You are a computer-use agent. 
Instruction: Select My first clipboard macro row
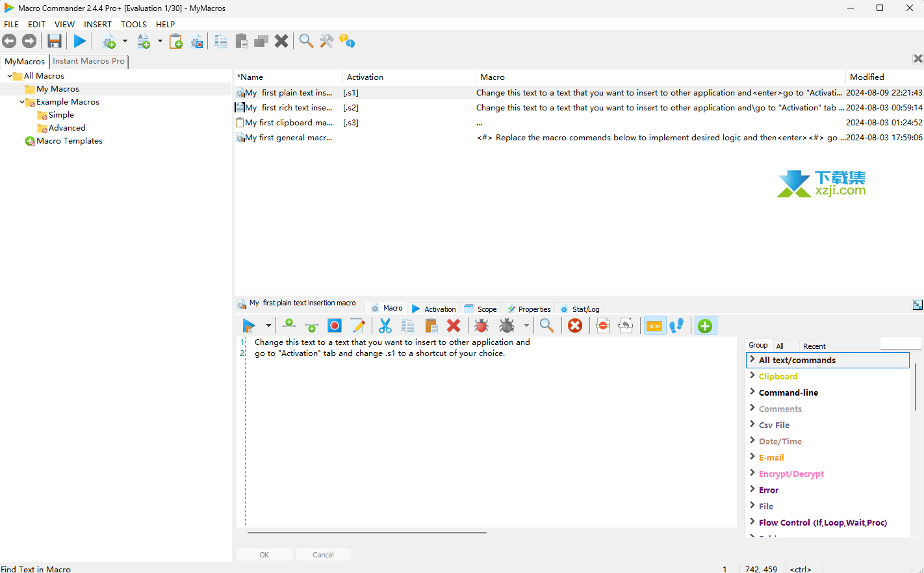click(x=578, y=122)
